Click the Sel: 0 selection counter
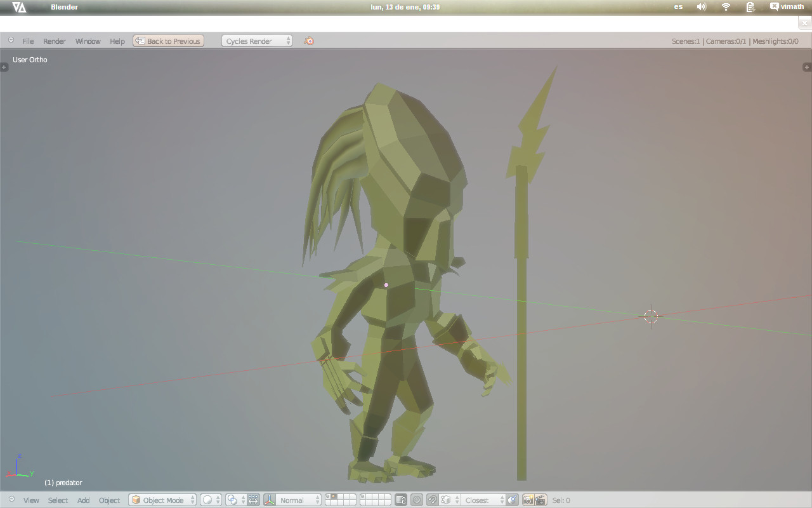This screenshot has height=508, width=812. (561, 500)
